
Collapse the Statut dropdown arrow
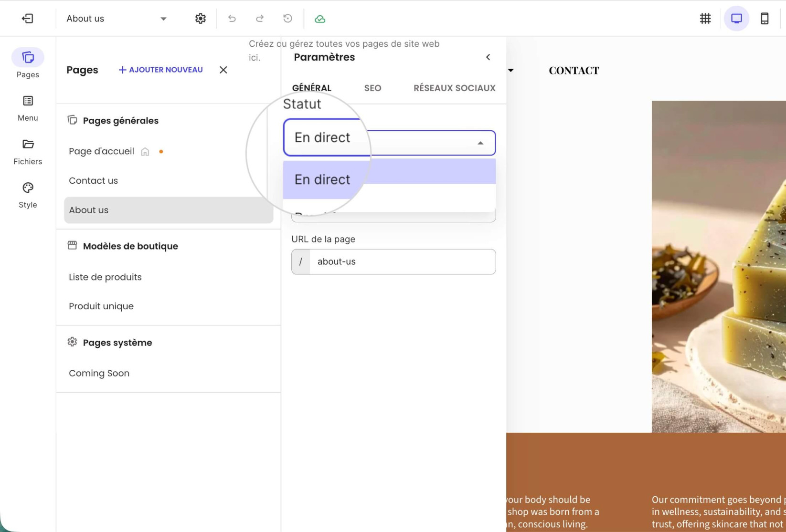tap(480, 143)
